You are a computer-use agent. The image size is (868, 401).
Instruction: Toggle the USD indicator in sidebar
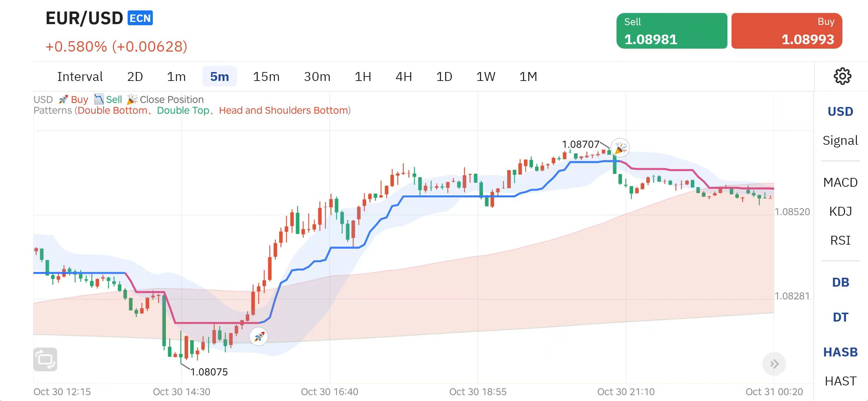[x=840, y=111]
